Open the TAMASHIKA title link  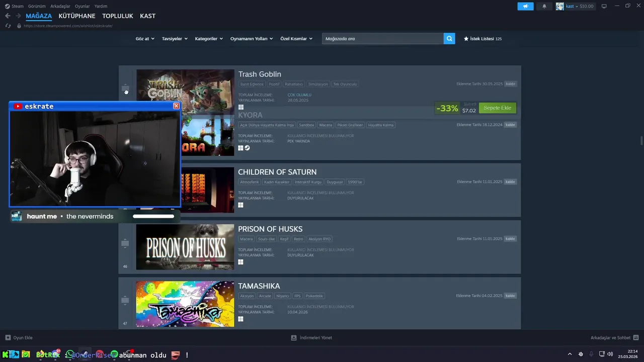pyautogui.click(x=259, y=286)
